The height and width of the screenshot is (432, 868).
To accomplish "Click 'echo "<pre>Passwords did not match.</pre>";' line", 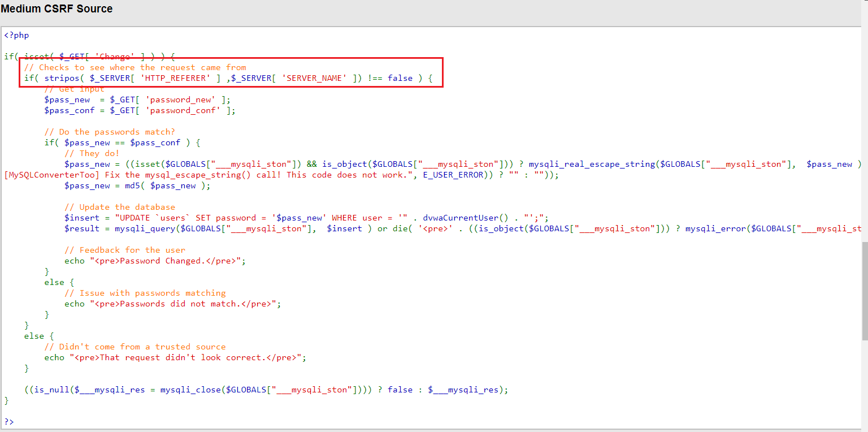I will tap(173, 304).
